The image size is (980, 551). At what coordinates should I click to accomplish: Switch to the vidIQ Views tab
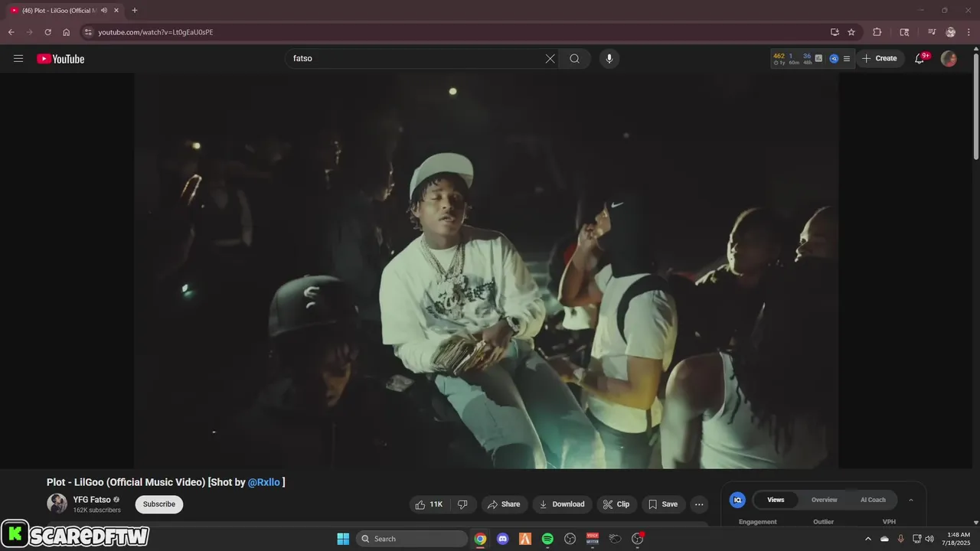776,500
